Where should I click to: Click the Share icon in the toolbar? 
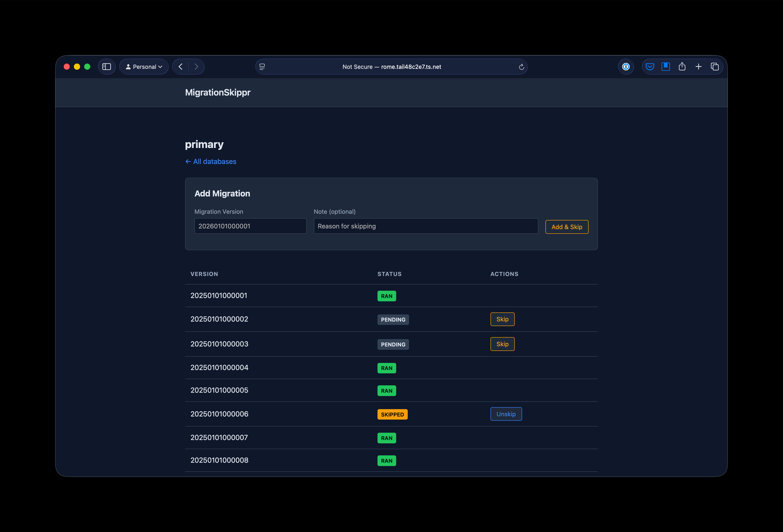coord(682,67)
